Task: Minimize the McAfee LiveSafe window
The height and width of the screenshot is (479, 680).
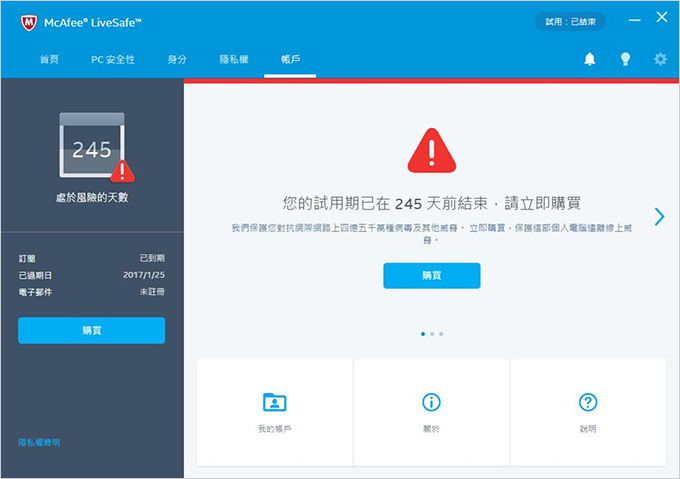Action: coord(634,20)
